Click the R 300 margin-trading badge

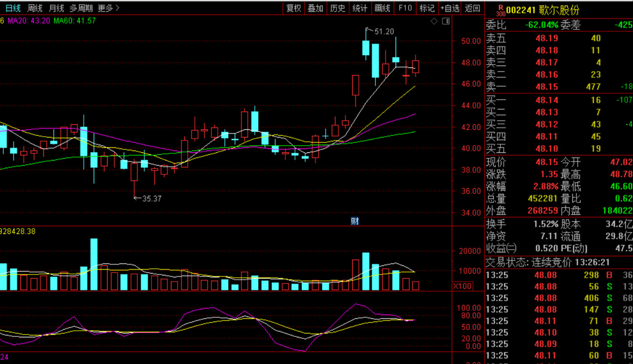pos(500,10)
